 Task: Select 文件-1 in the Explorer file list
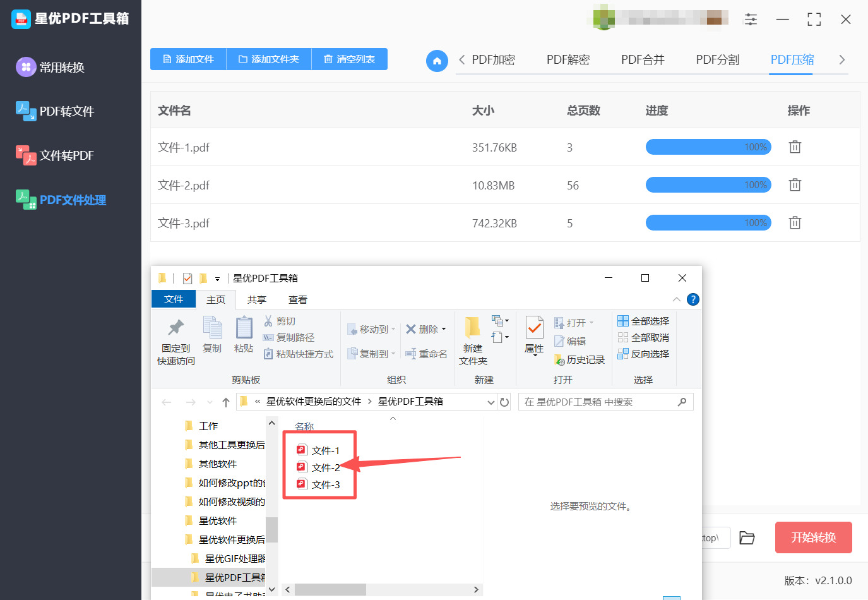pos(318,450)
